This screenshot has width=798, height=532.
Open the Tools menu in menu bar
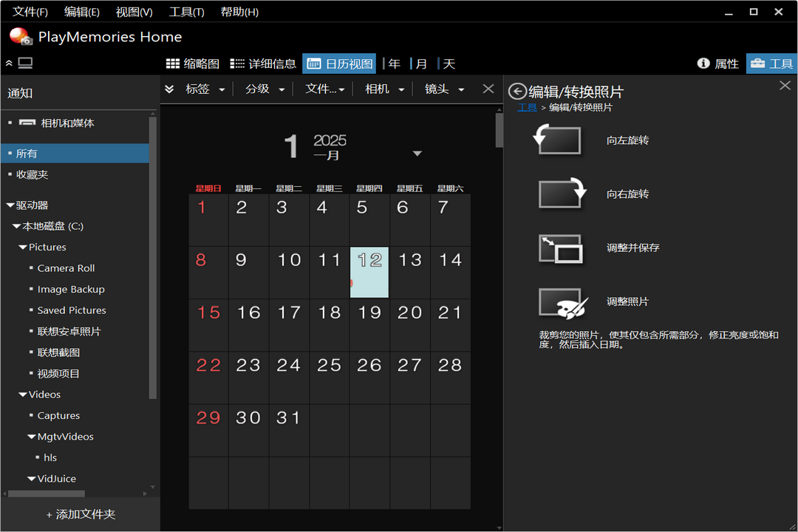click(186, 12)
